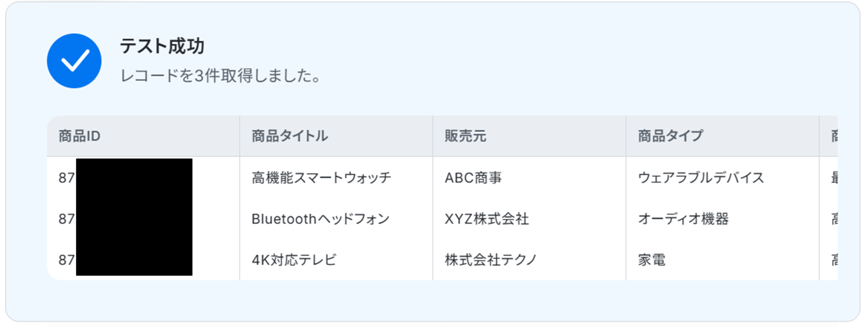
Task: Click the product ID of the 4K TV row
Action: (67, 260)
